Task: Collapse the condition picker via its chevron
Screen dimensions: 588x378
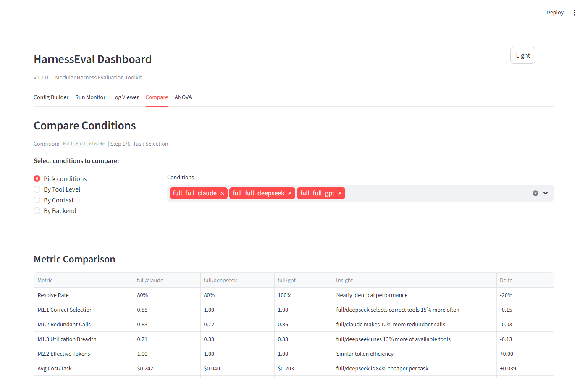Action: 546,193
